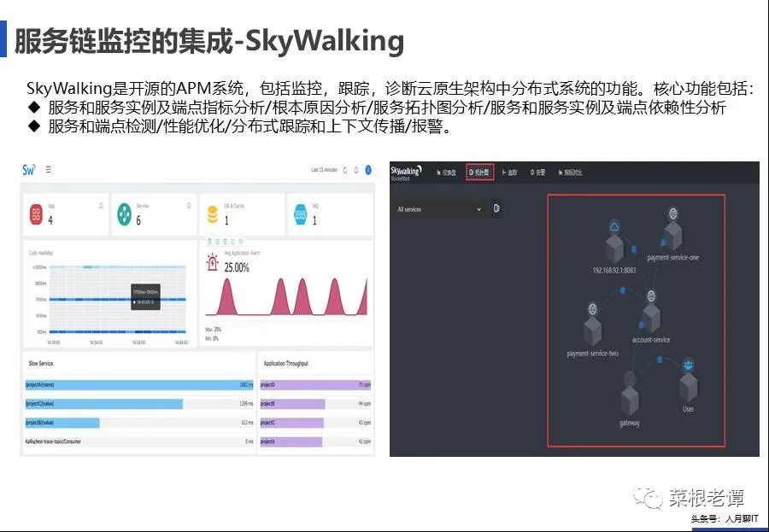Open the alarm tab in the Rocketbot nav bar
Image resolution: width=769 pixels, height=532 pixels.
pos(538,172)
